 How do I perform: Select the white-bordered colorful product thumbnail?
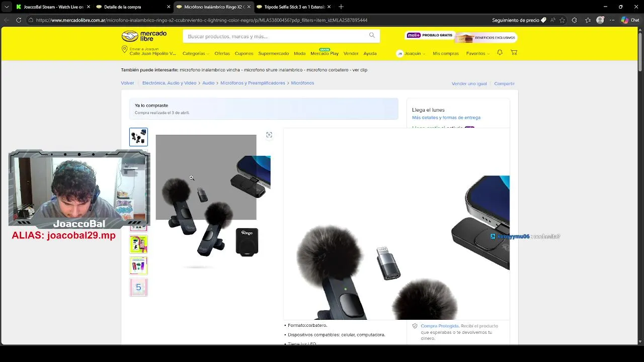[138, 265]
